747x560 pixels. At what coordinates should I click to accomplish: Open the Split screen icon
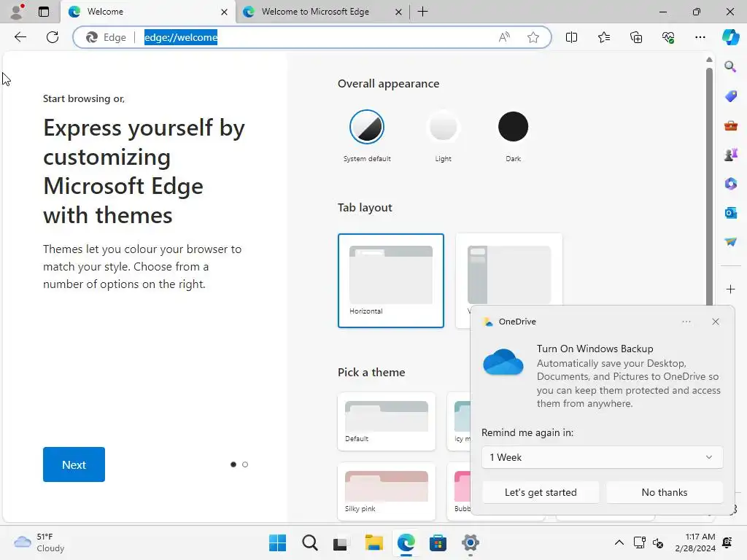pyautogui.click(x=571, y=37)
